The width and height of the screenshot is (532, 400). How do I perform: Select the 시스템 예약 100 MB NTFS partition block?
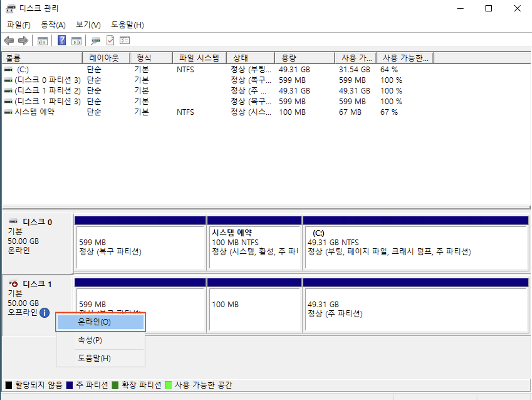[254, 243]
